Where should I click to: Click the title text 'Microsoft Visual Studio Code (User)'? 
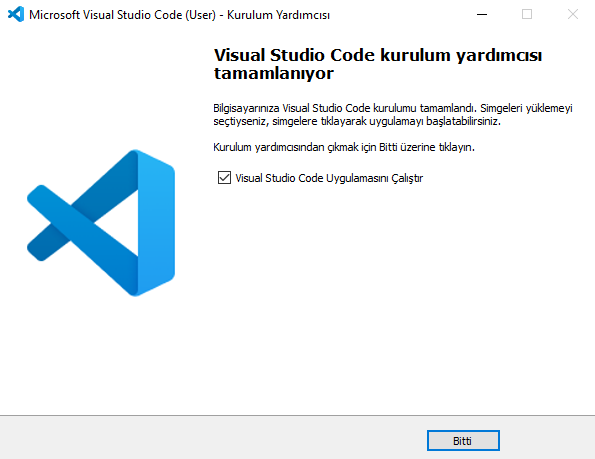pos(122,15)
